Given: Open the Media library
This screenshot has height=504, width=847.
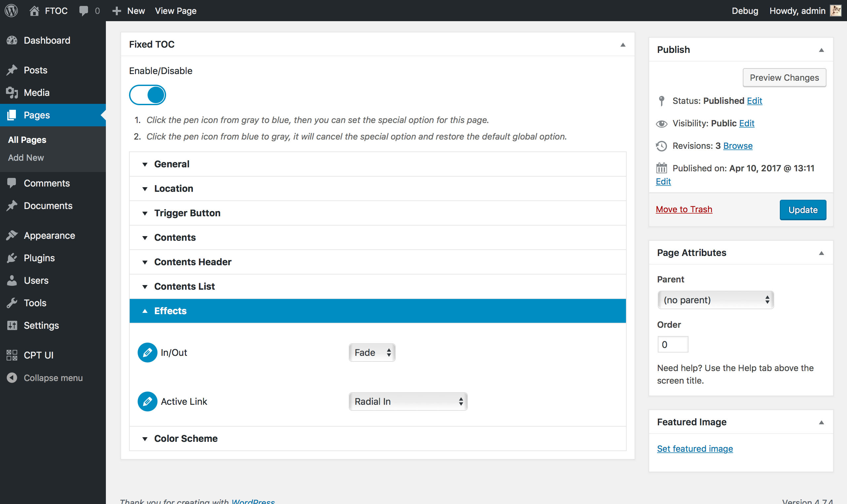Looking at the screenshot, I should coord(36,92).
